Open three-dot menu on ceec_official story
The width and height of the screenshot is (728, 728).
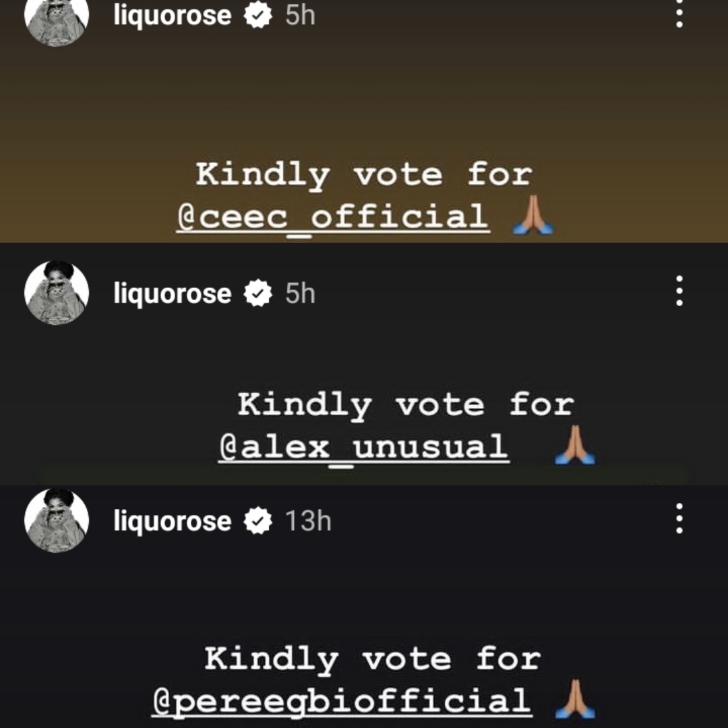pyautogui.click(x=679, y=14)
